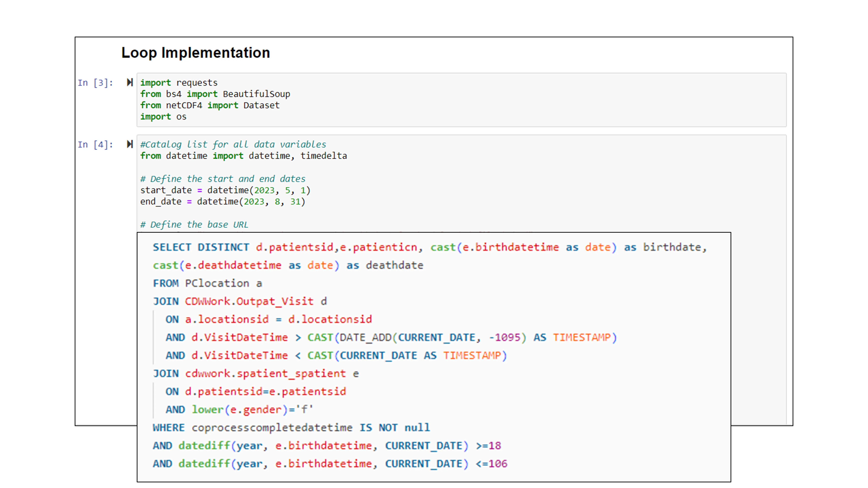Click the 'ON a.locationsid = d.locationsid' line
The height and width of the screenshot is (488, 868).
269,319
